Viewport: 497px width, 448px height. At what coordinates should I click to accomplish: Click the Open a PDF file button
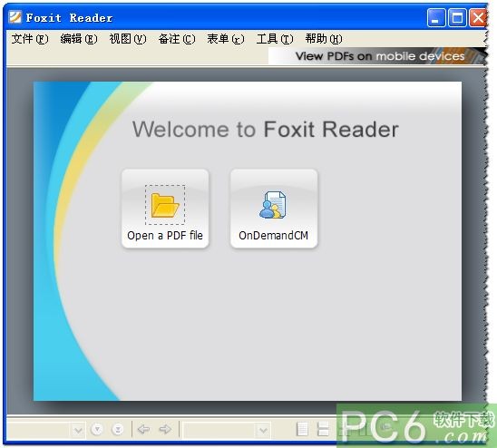tap(165, 209)
